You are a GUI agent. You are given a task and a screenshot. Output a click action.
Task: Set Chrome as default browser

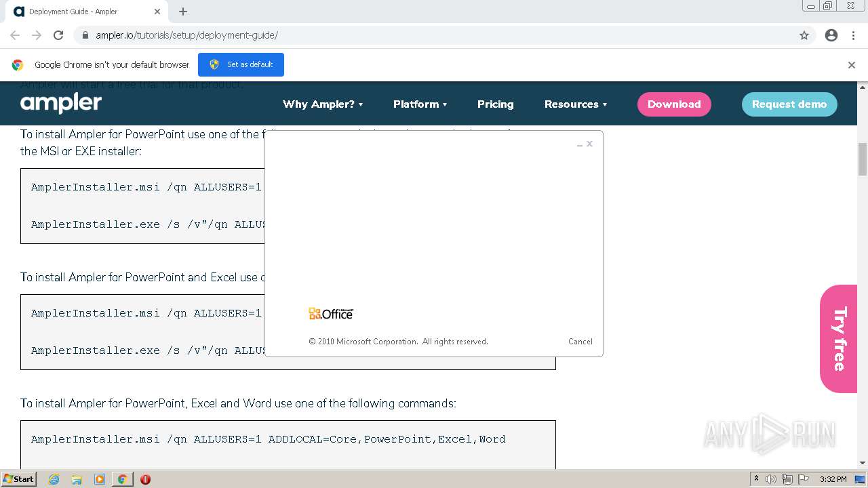click(241, 64)
